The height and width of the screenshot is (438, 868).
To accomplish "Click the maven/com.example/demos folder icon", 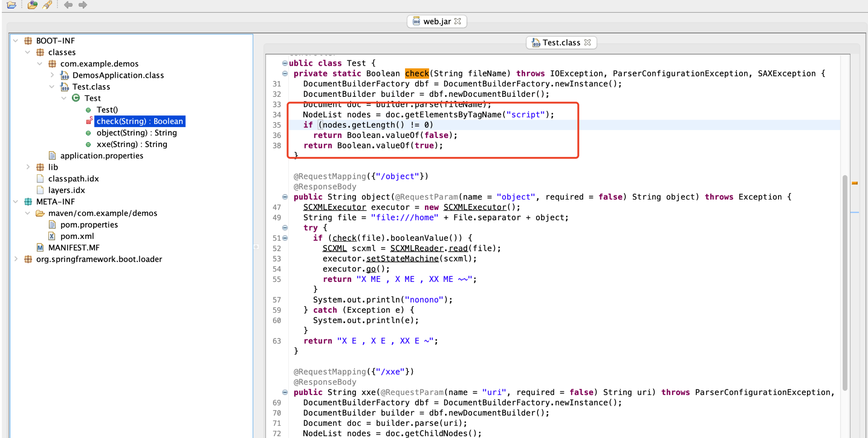I will click(x=40, y=213).
